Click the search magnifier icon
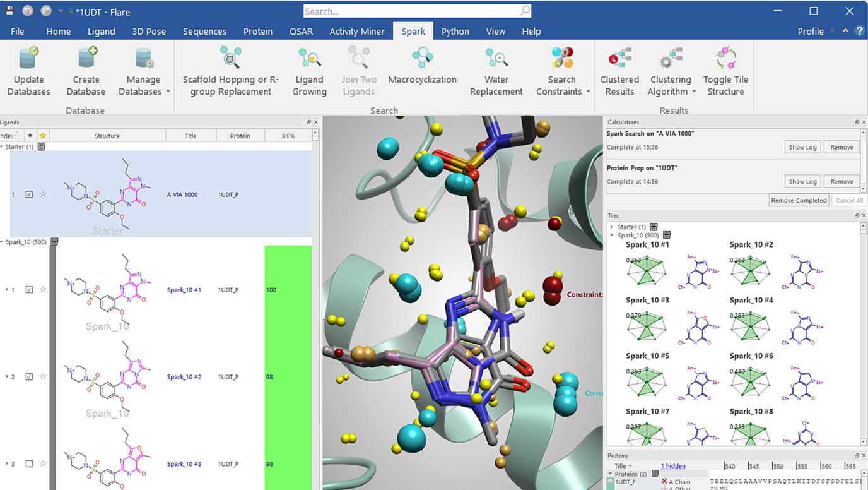 pyautogui.click(x=524, y=11)
